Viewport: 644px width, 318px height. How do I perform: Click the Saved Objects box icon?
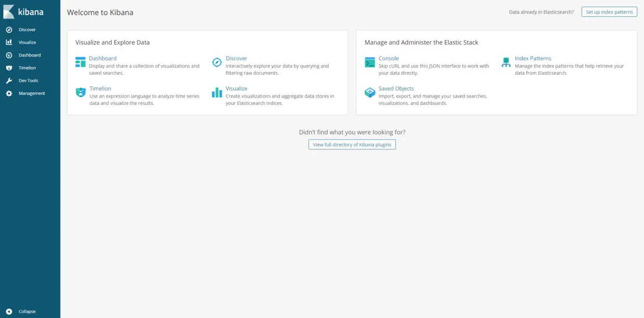[x=370, y=92]
